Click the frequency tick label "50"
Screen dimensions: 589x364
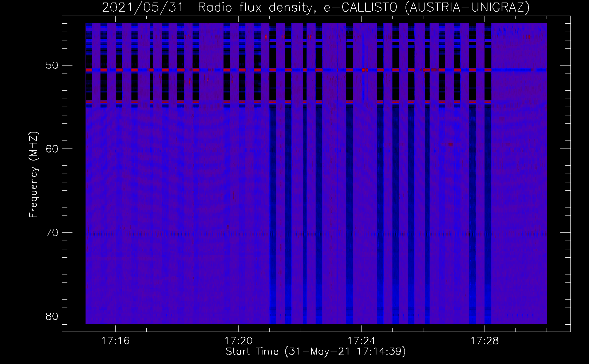point(52,65)
